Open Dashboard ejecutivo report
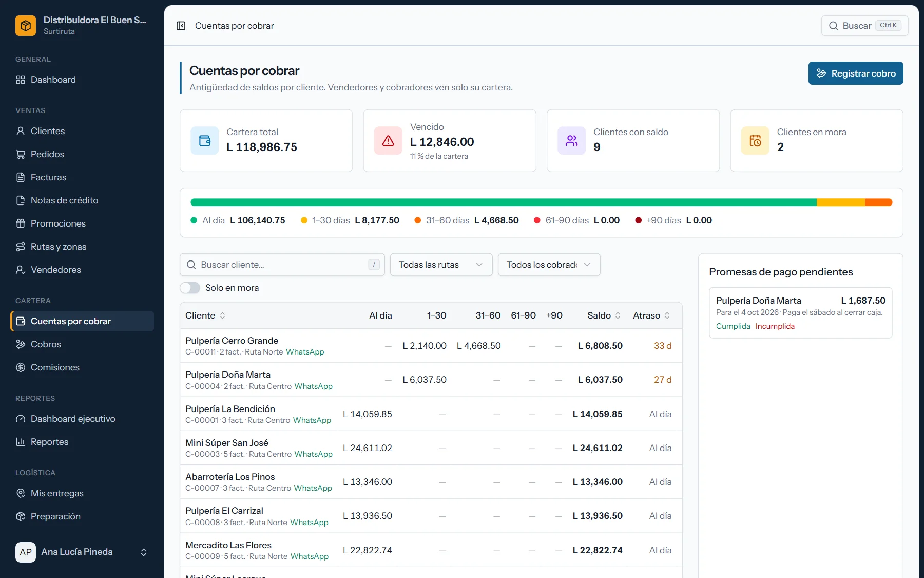This screenshot has height=578, width=924. [82, 419]
